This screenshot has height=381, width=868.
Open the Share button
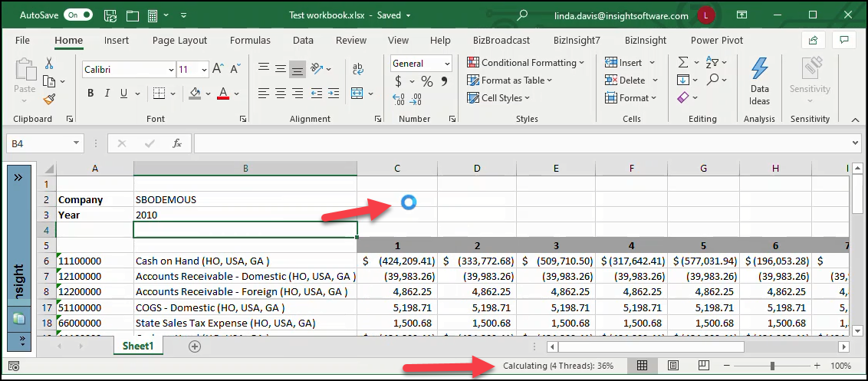pos(814,40)
